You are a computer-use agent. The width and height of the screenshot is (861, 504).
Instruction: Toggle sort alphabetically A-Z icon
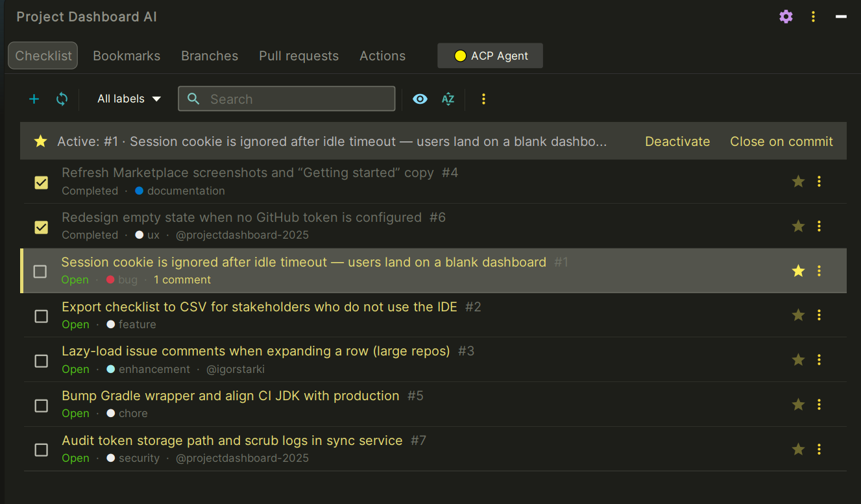[448, 99]
